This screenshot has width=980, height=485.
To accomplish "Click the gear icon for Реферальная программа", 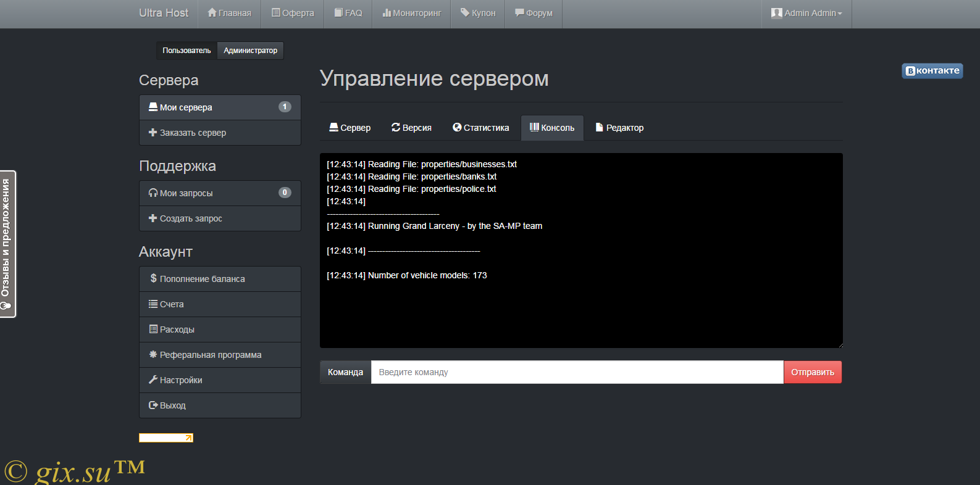I will [x=153, y=354].
